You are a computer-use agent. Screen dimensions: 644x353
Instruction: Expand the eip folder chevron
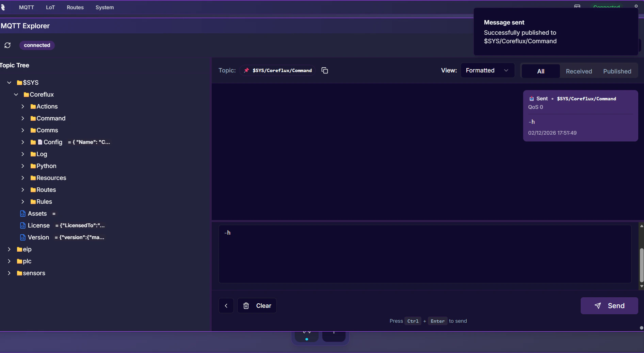9,249
